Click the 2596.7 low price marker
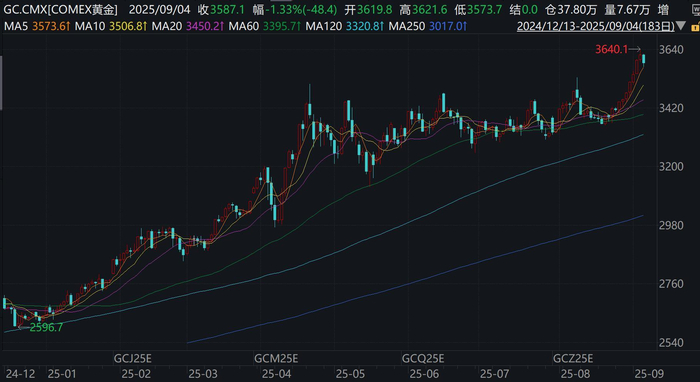Screen dimensions: 700x382 point(46,328)
